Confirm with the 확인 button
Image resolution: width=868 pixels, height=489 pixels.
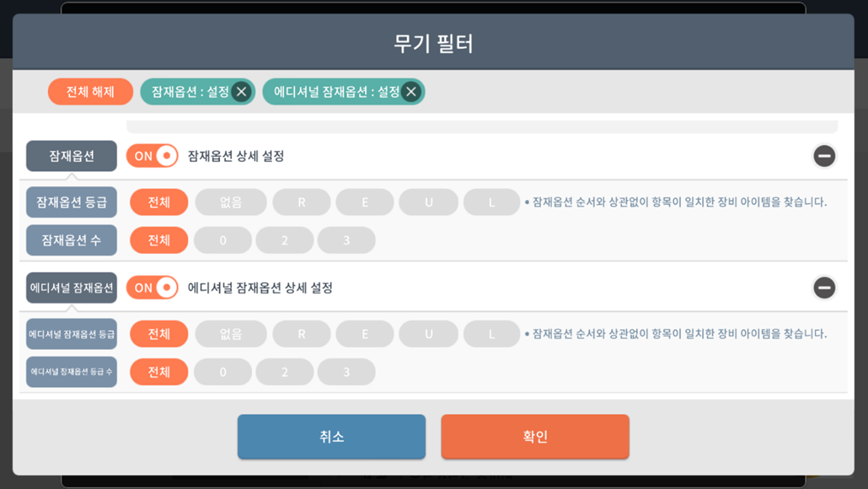pos(534,436)
